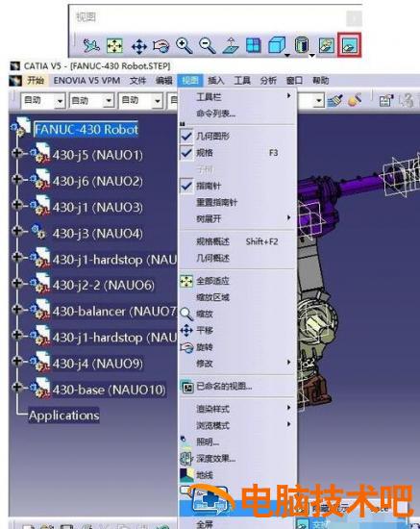Open the 工具 menu
The image size is (420, 529).
pos(242,80)
